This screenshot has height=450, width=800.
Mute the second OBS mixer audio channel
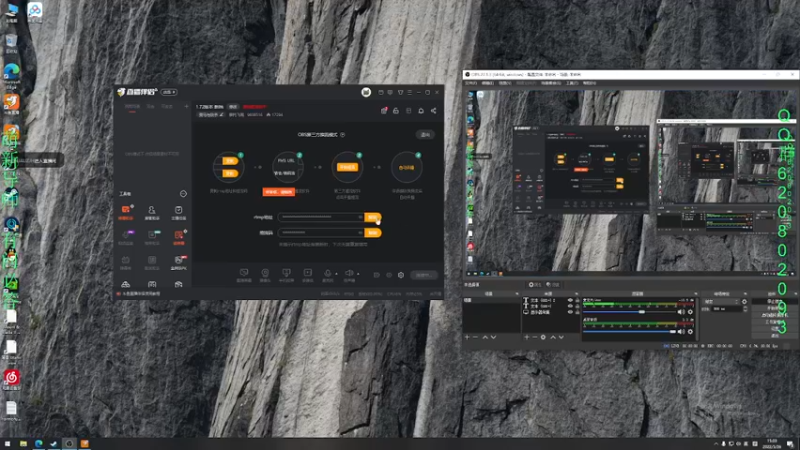[681, 332]
